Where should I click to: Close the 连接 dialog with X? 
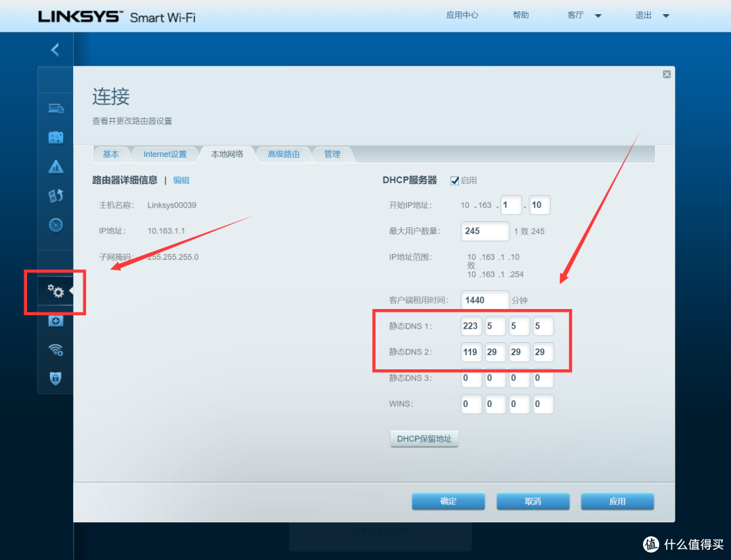click(x=667, y=75)
